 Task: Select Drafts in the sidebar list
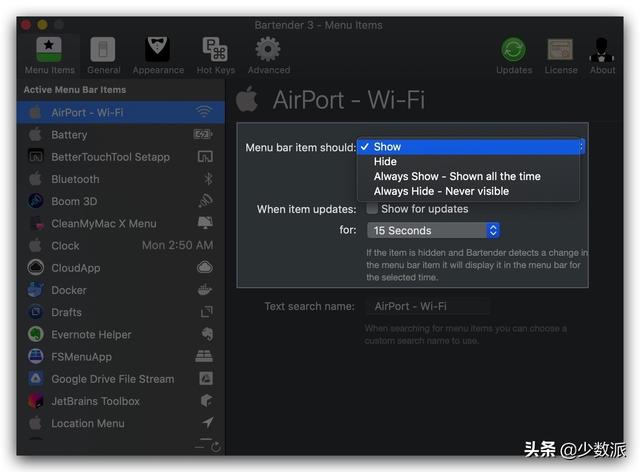(121, 312)
